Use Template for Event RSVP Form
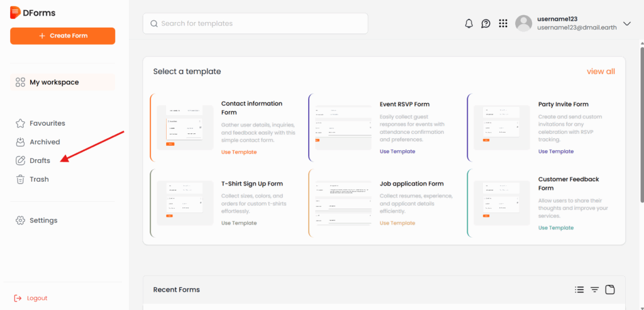Viewport: 644px width, 310px height. (397, 152)
